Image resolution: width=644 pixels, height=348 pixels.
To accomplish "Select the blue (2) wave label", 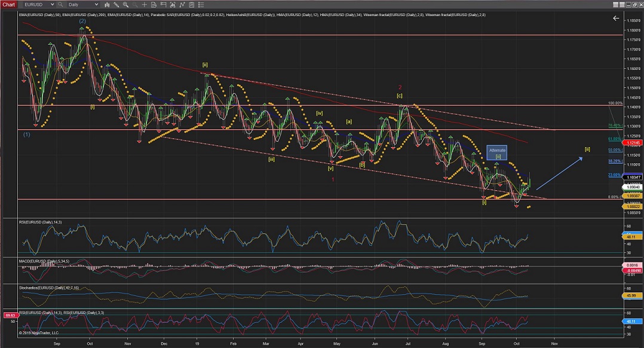I will pyautogui.click(x=82, y=21).
